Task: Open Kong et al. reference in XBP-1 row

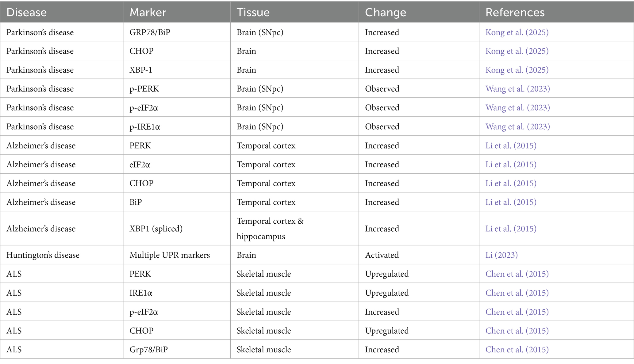Action: 517,70
